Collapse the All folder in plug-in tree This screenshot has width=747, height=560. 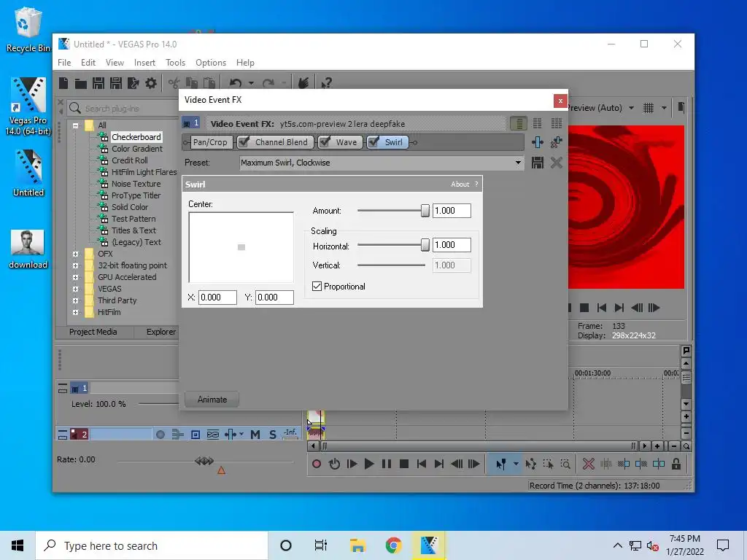pos(75,125)
